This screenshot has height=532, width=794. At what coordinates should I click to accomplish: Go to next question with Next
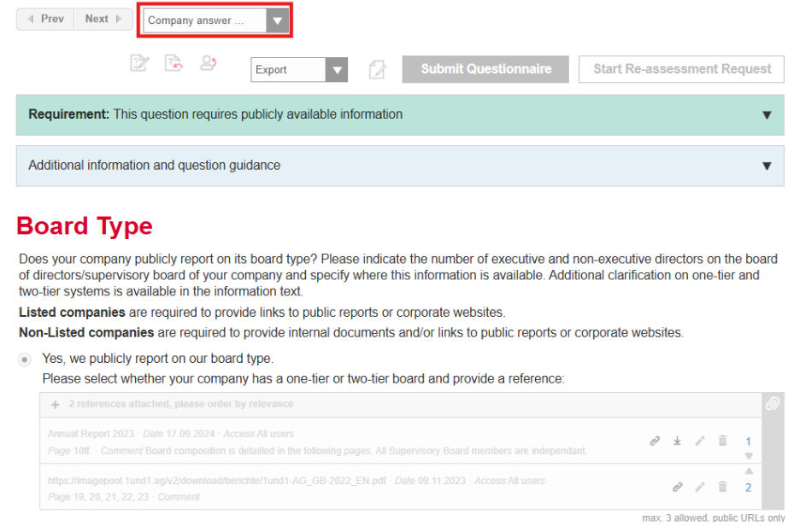pos(103,19)
